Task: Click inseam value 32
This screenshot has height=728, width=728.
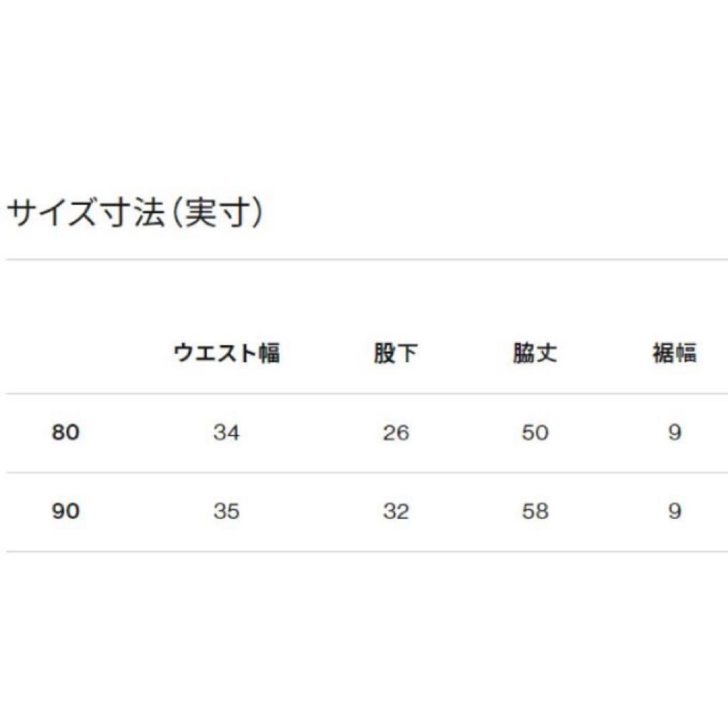Action: click(x=396, y=512)
